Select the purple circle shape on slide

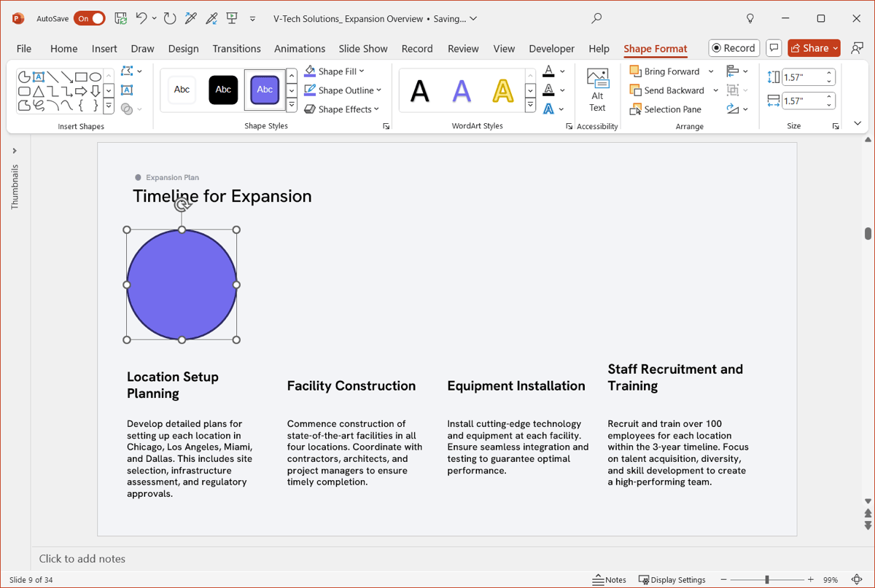(182, 285)
